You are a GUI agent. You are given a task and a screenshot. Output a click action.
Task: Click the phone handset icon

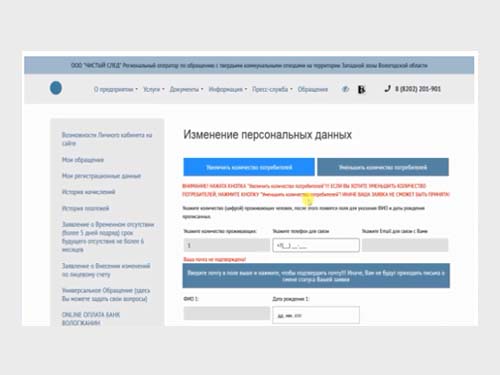tap(387, 89)
